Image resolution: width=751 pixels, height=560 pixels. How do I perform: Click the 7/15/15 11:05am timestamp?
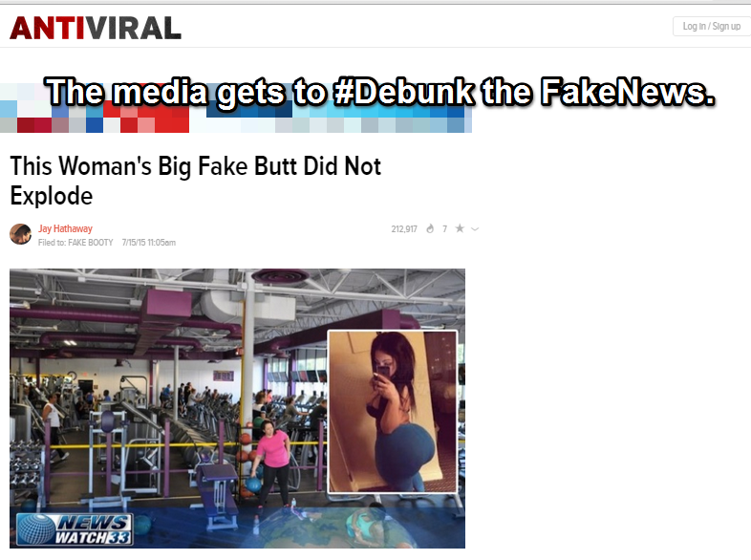148,243
